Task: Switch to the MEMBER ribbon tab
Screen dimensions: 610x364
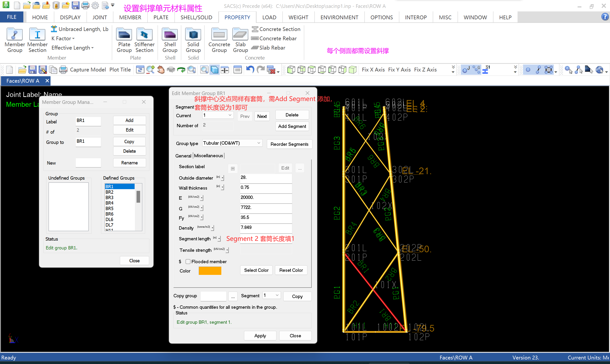Action: coord(130,17)
